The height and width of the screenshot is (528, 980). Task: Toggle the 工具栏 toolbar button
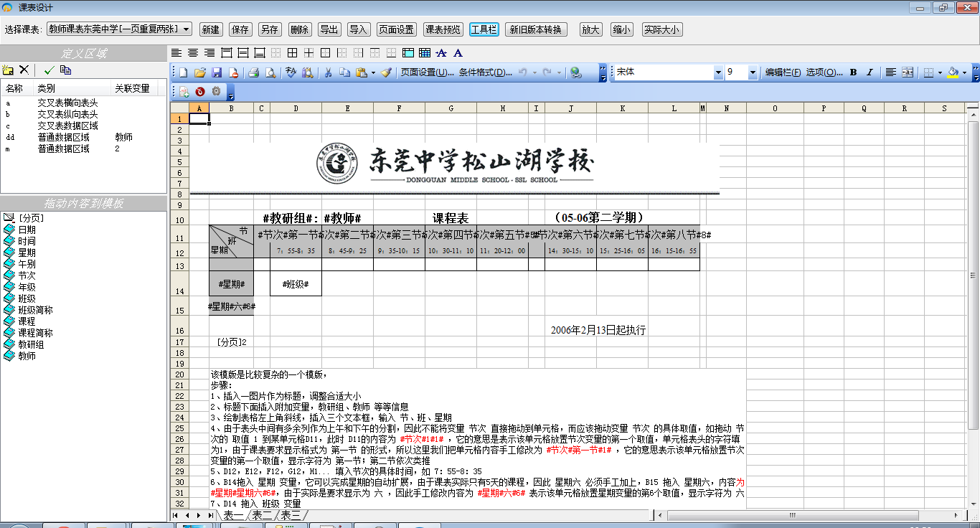[x=484, y=29]
